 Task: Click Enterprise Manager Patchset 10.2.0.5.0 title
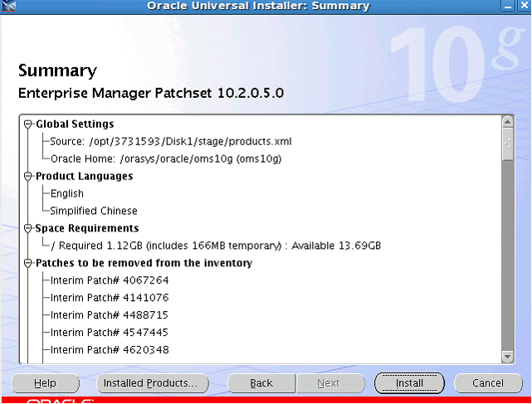pos(151,93)
